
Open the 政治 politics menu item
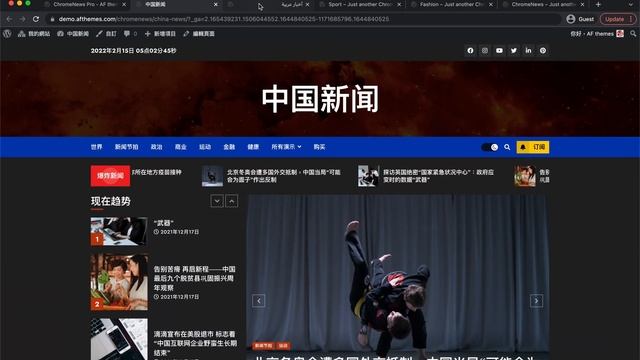pos(157,147)
